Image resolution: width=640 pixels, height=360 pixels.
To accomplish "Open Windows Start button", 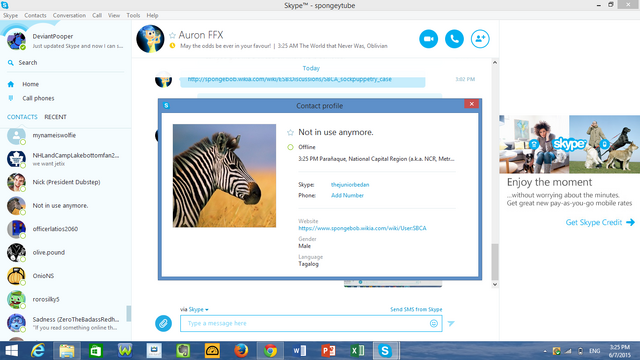I will point(11,351).
